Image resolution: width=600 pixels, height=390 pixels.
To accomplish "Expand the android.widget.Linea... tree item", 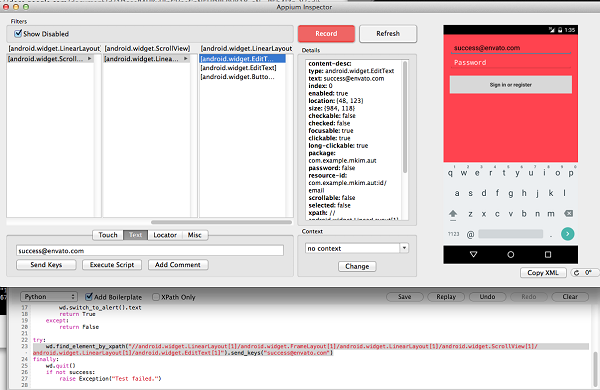I will pyautogui.click(x=186, y=59).
